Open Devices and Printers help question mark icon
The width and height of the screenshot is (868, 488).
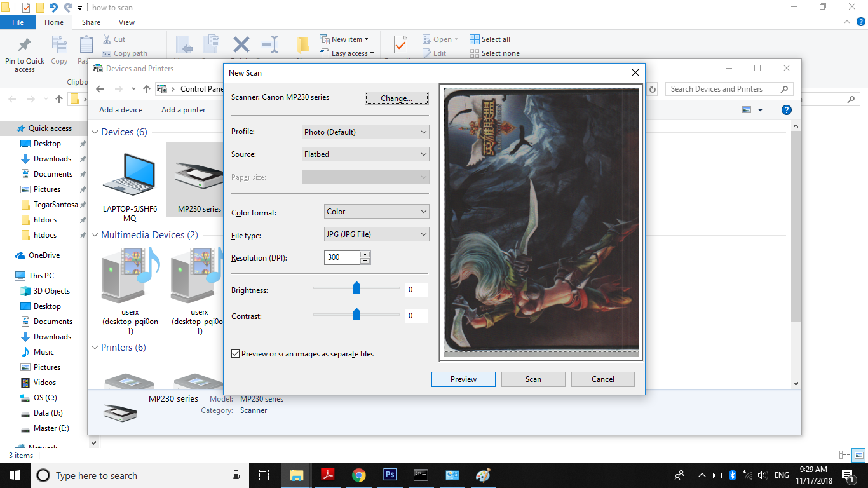click(786, 109)
